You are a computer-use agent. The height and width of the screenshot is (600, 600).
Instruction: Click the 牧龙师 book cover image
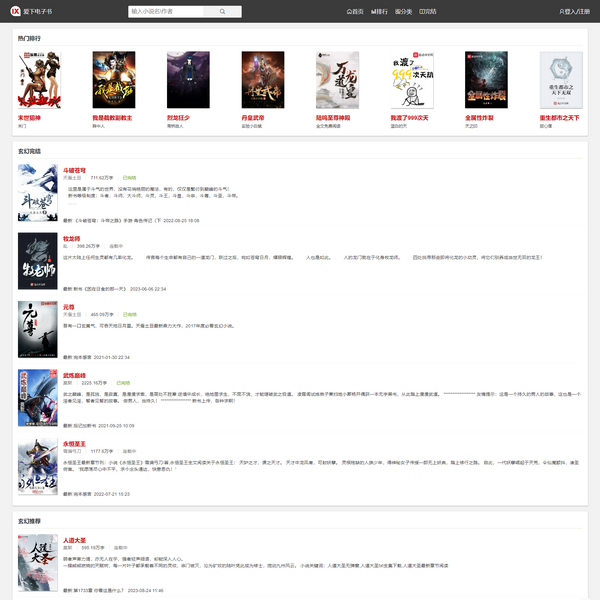click(x=38, y=260)
